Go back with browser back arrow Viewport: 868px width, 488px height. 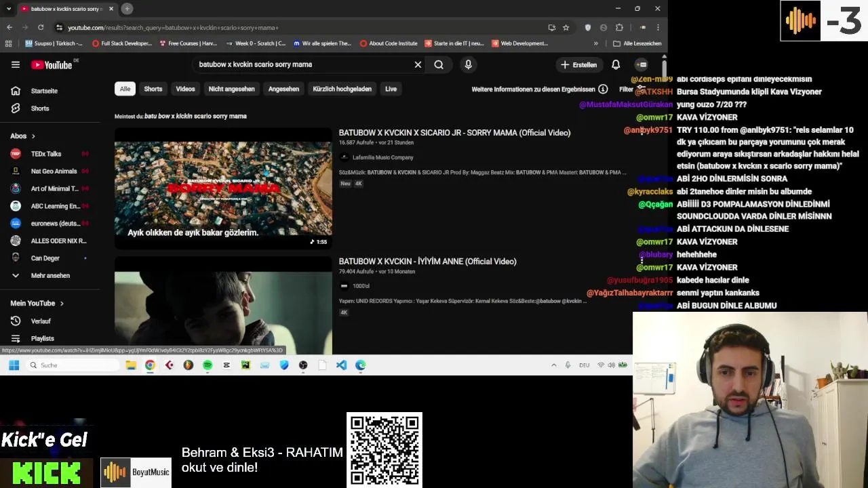[x=9, y=28]
